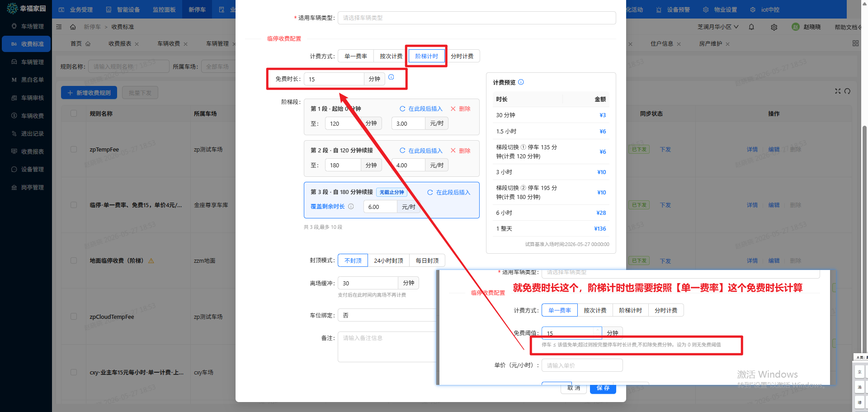Viewport: 868px width, 412px height.
Task: Open 进出记录 sidebar entry
Action: 27,133
